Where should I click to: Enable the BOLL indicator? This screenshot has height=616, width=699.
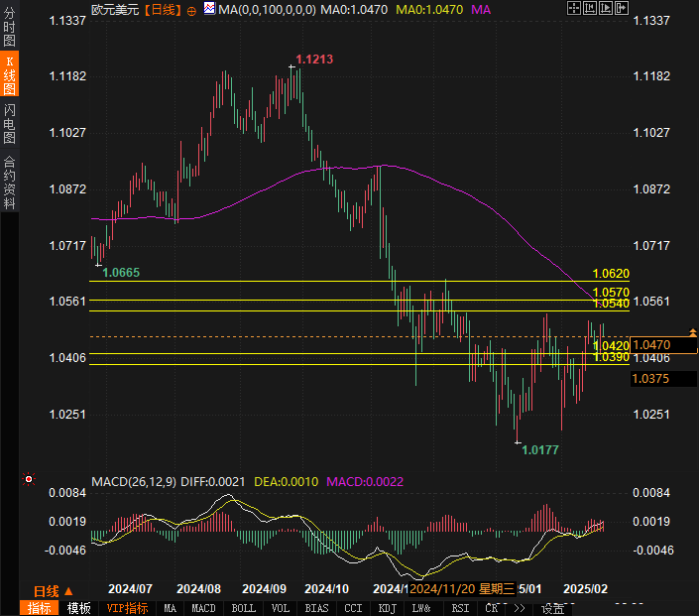coord(243,608)
